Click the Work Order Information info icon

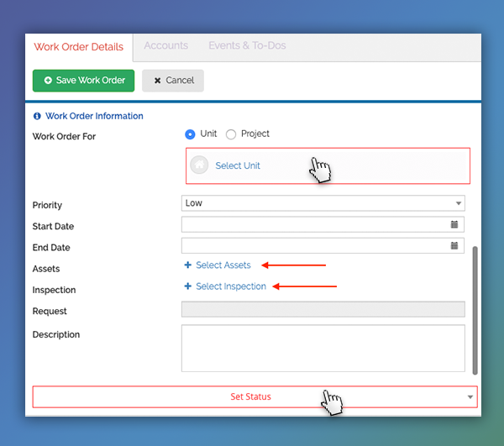pyautogui.click(x=37, y=116)
